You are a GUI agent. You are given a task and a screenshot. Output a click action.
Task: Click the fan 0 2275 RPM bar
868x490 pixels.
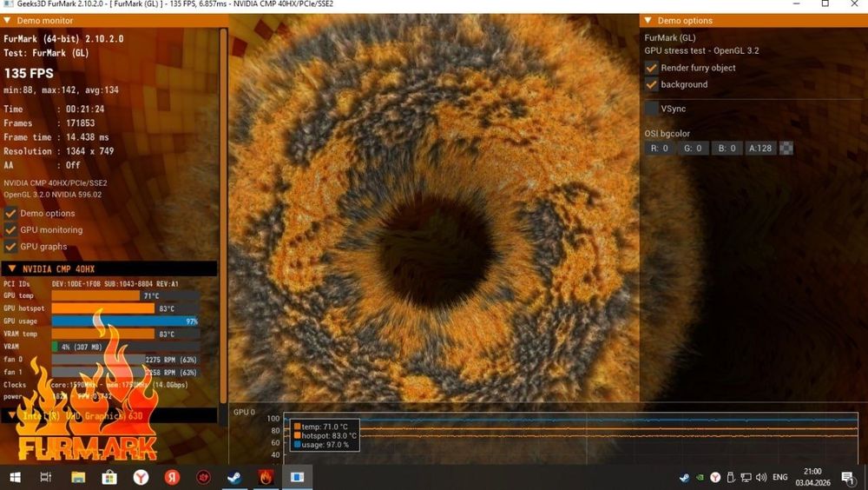click(126, 359)
